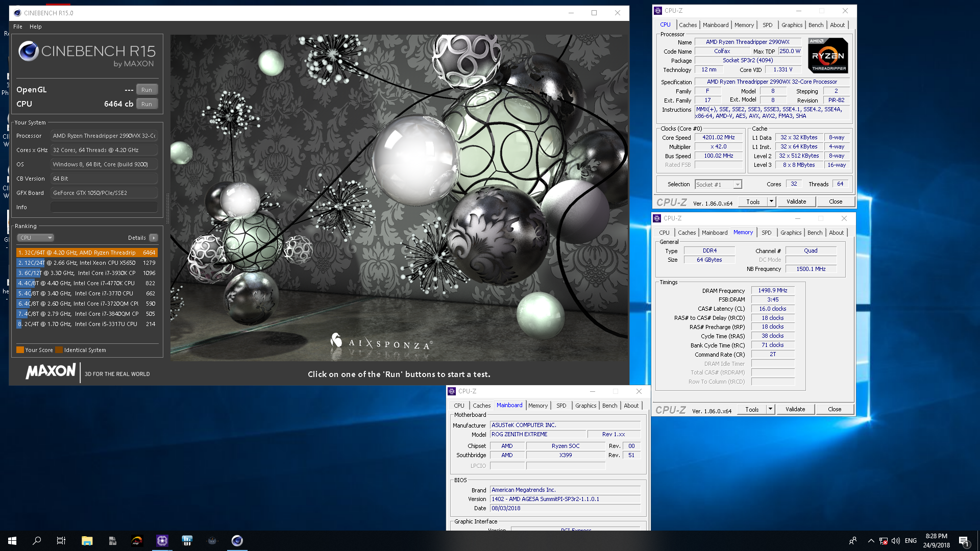Maximize the Cinebench window

594,13
